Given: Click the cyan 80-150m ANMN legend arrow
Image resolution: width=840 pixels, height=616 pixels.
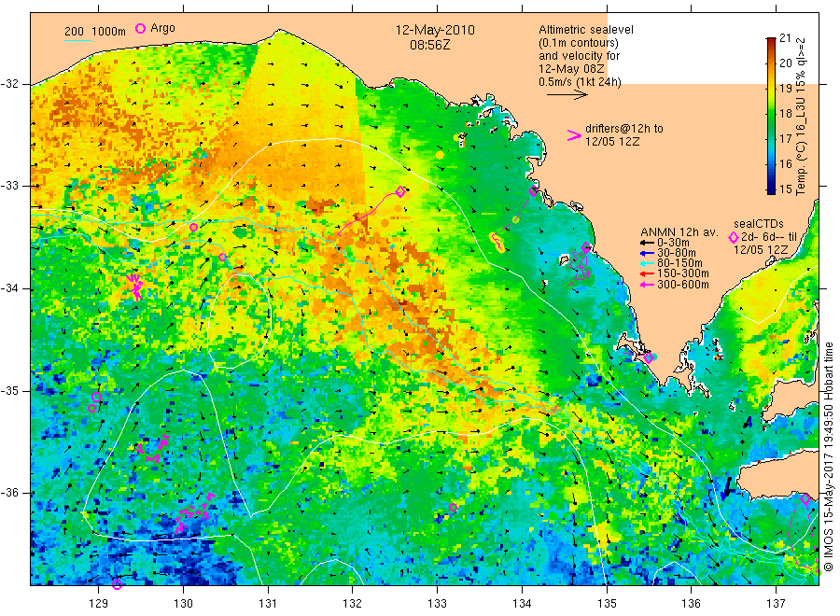Looking at the screenshot, I should pos(647,263).
